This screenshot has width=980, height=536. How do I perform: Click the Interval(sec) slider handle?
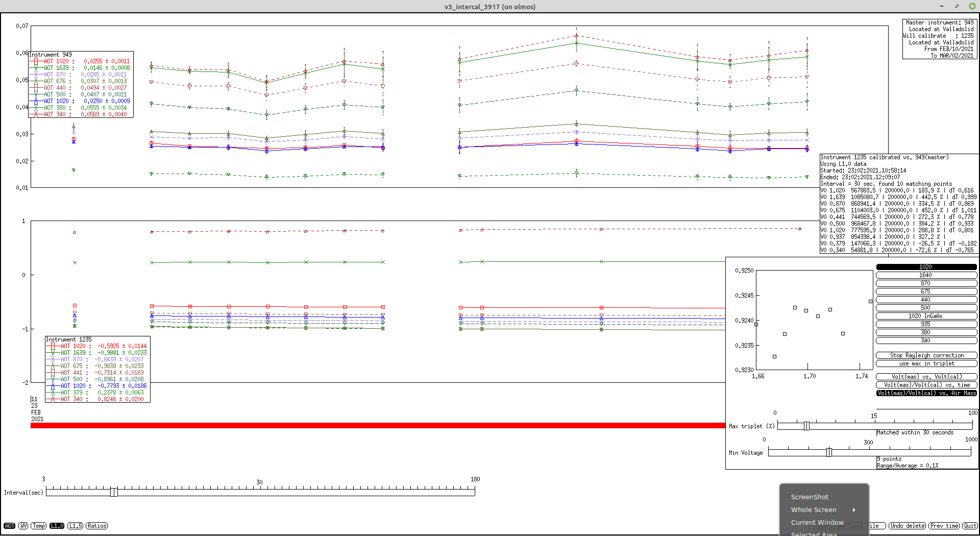(114, 492)
